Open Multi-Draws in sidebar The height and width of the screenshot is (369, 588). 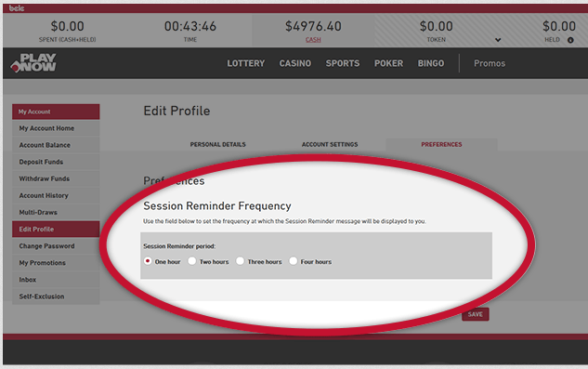click(56, 213)
